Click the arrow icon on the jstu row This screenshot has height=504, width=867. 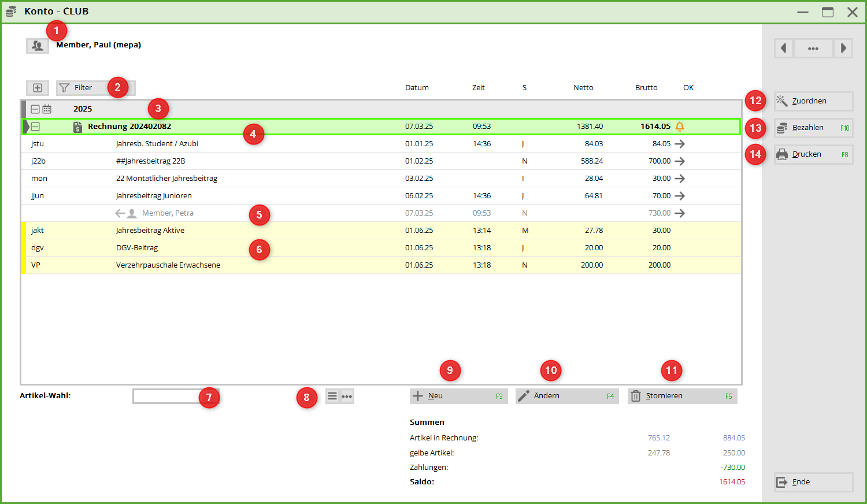point(680,144)
